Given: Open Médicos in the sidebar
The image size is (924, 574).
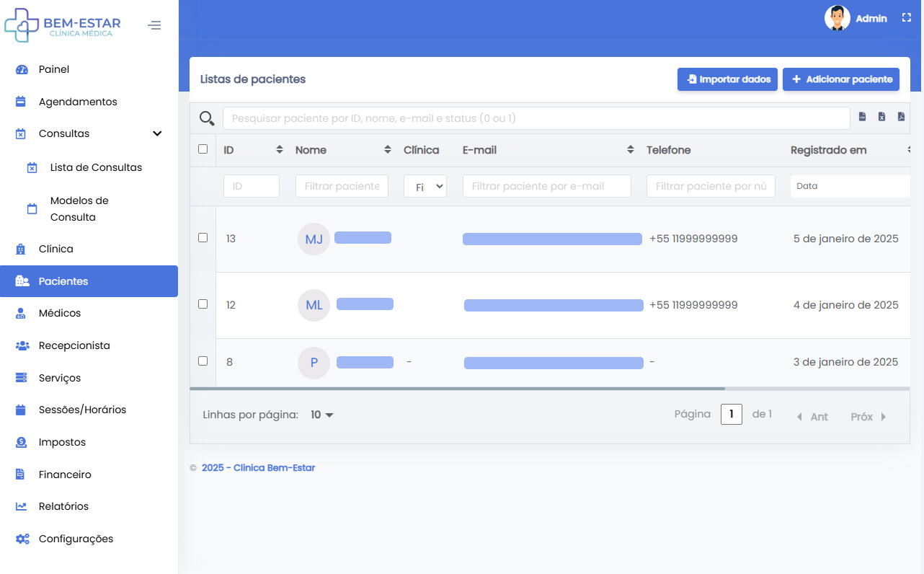Looking at the screenshot, I should pyautogui.click(x=60, y=314).
